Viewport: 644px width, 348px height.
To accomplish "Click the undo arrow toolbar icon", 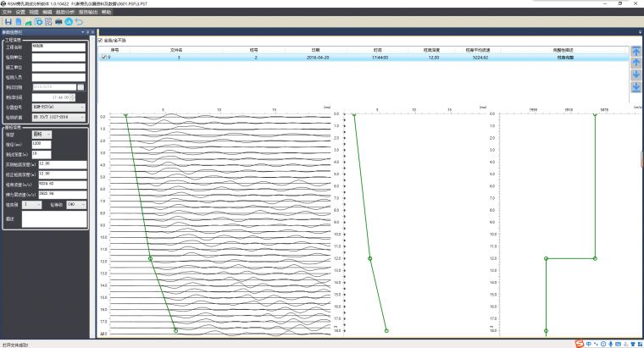I will [79, 21].
